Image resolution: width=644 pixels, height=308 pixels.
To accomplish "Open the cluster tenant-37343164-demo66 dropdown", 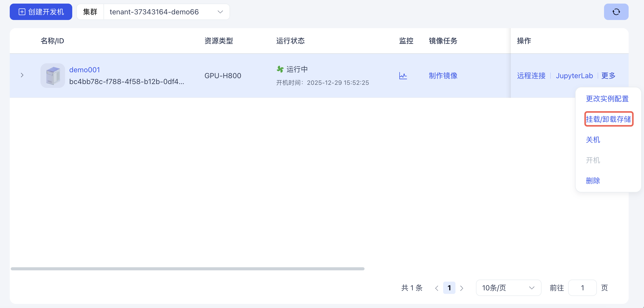I will pyautogui.click(x=167, y=12).
